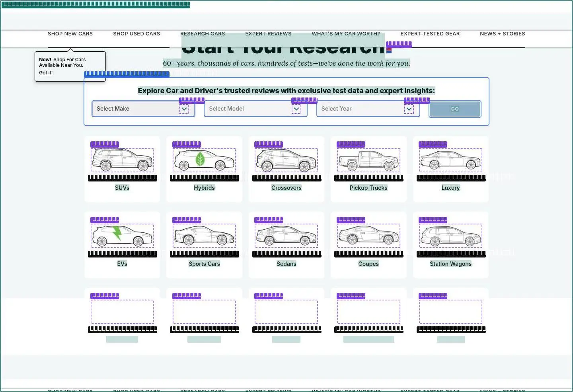Open News + Stories menu item
Image resolution: width=573 pixels, height=392 pixels.
503,34
